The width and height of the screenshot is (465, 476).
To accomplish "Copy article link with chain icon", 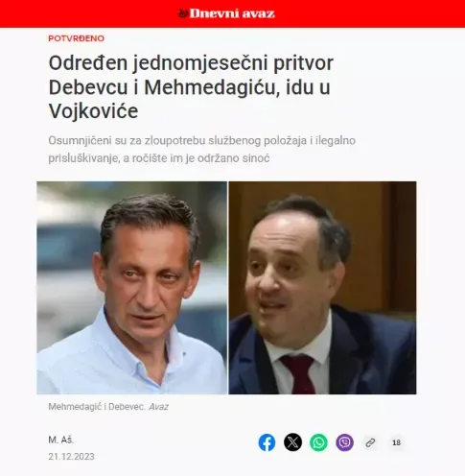I will pyautogui.click(x=370, y=442).
